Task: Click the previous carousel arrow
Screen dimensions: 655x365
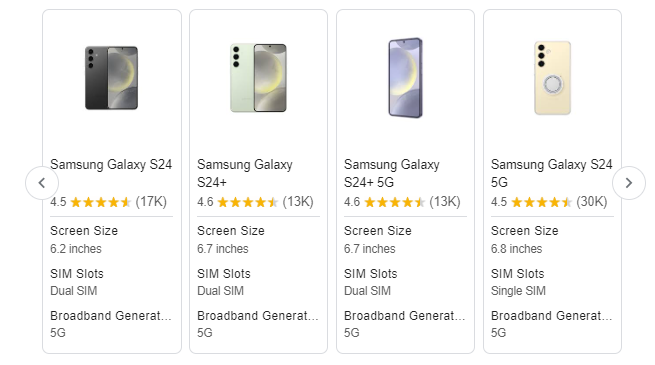Action: (42, 183)
